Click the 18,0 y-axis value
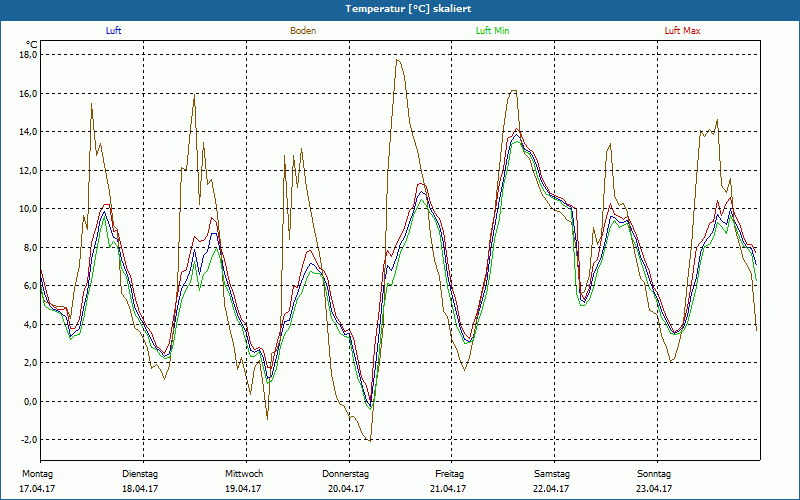The image size is (800, 500). pyautogui.click(x=28, y=55)
